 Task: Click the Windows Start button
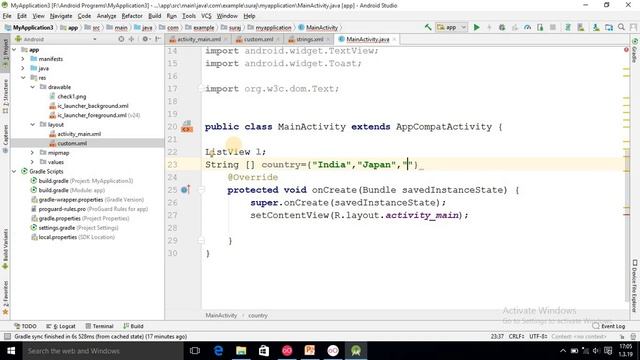pos(11,351)
